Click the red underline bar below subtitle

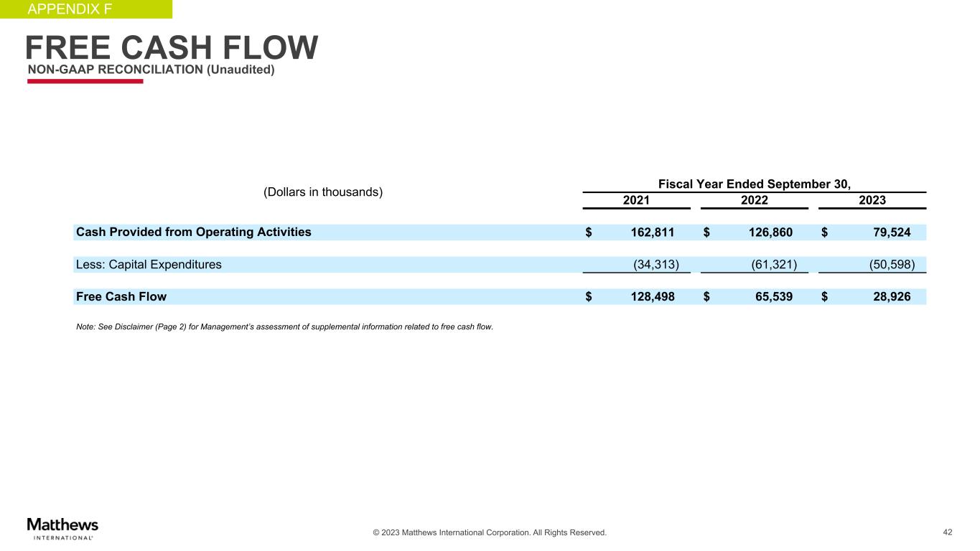(x=85, y=81)
